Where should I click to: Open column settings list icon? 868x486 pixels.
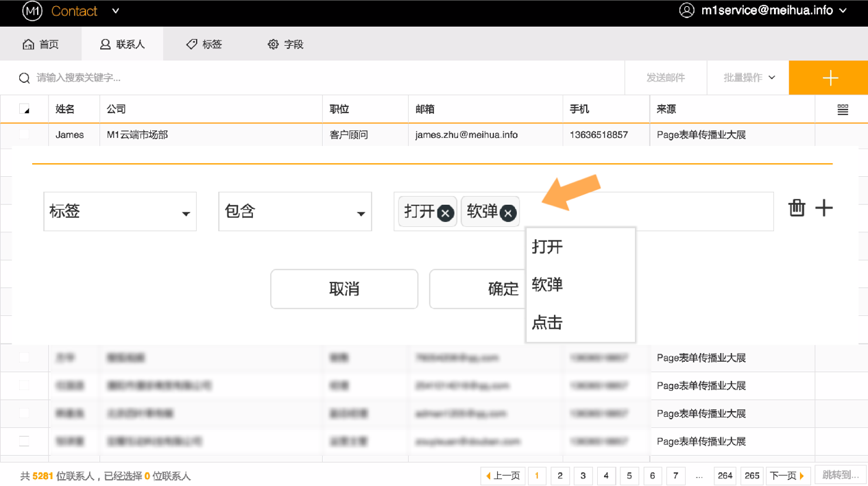843,110
